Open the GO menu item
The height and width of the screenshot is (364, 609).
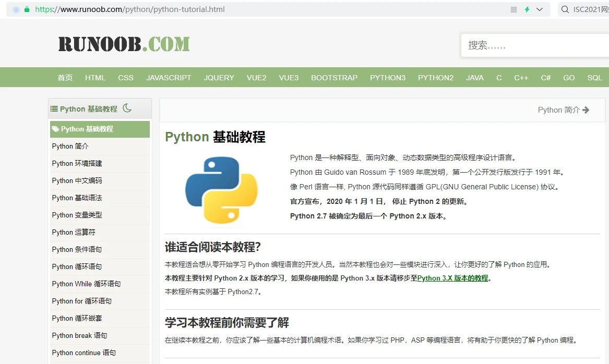point(569,78)
